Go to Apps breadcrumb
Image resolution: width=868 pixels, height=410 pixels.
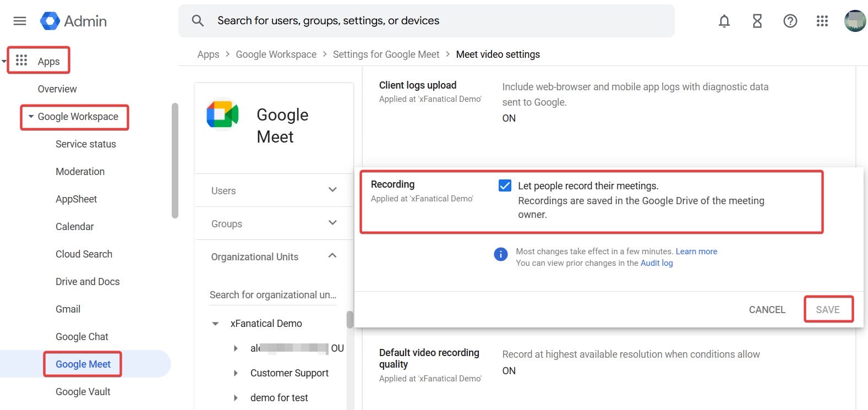tap(208, 54)
